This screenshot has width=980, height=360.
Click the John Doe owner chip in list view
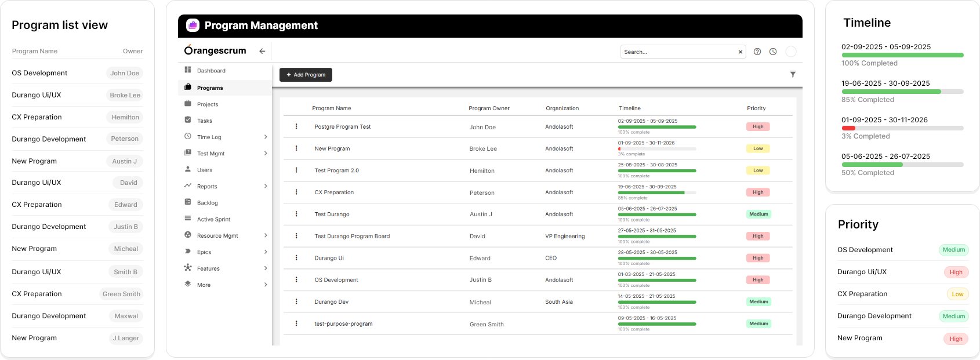[125, 73]
